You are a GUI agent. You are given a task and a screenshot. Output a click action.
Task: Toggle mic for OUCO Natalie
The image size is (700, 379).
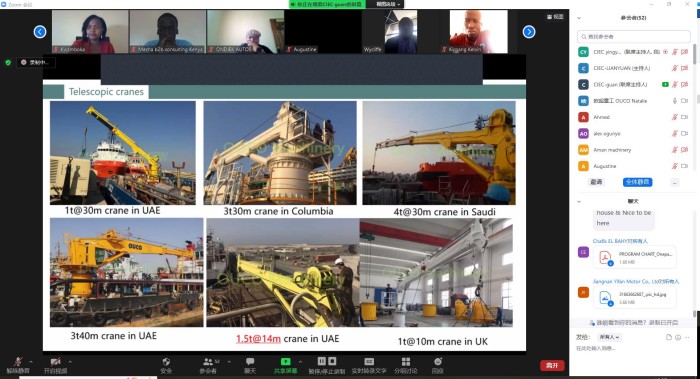tap(675, 101)
